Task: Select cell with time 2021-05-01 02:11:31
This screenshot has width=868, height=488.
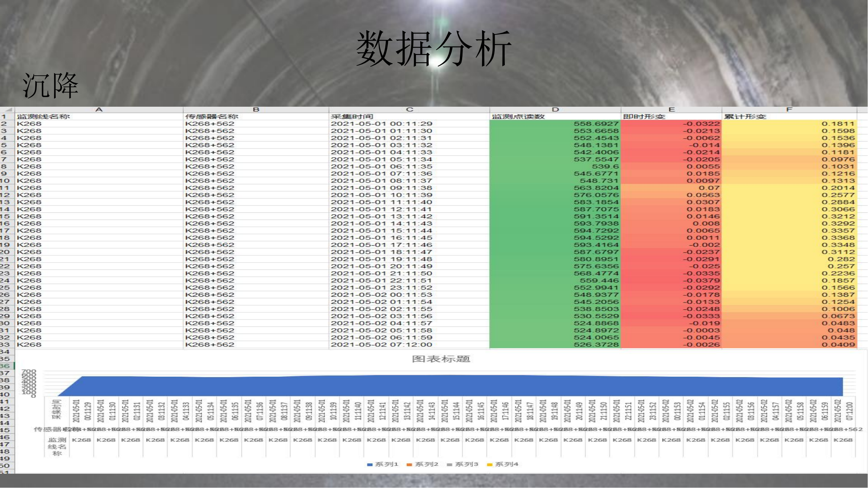Action: [x=409, y=138]
